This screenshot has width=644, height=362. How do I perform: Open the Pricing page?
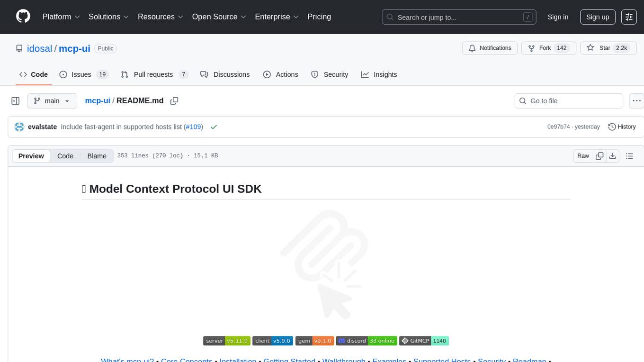319,17
